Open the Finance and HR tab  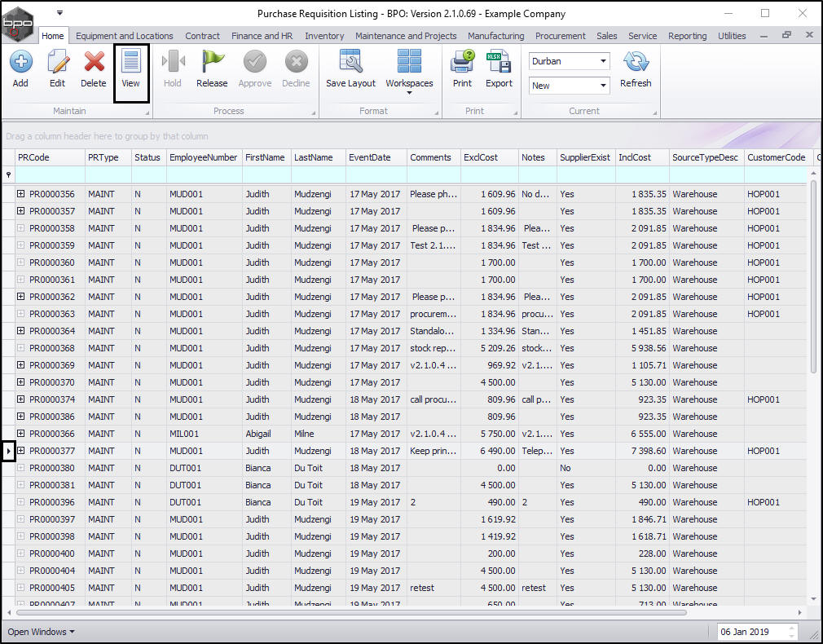[x=262, y=36]
